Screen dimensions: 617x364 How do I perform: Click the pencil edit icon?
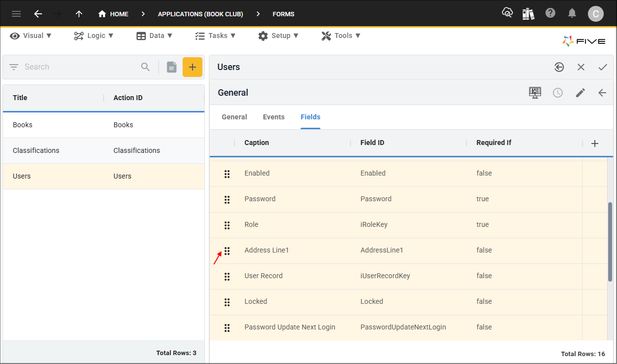(580, 93)
